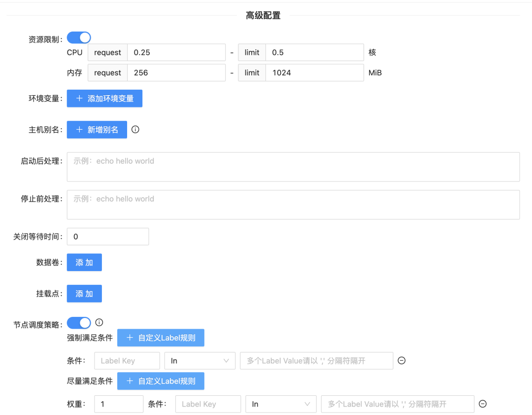This screenshot has height=415, width=532.
Task: Click the 强制满足条件 text
Action: coord(90,338)
